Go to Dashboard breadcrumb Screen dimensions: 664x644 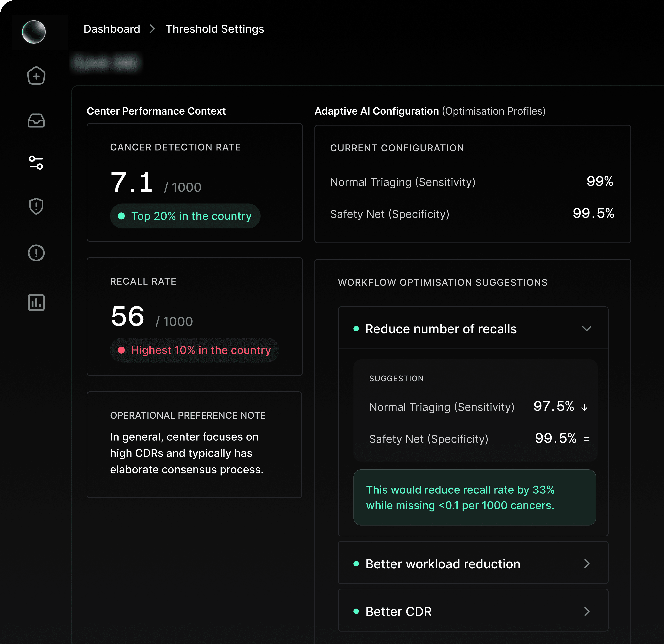[x=112, y=29]
